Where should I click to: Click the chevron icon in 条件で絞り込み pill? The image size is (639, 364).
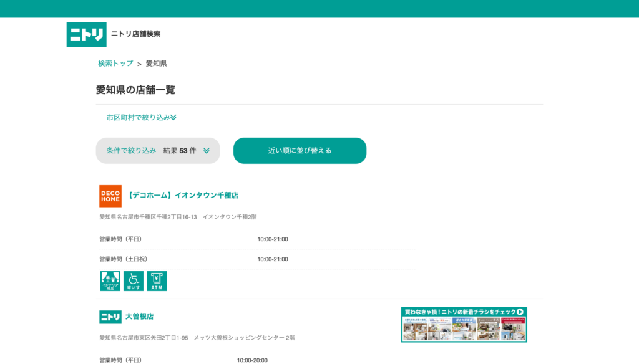tap(207, 151)
